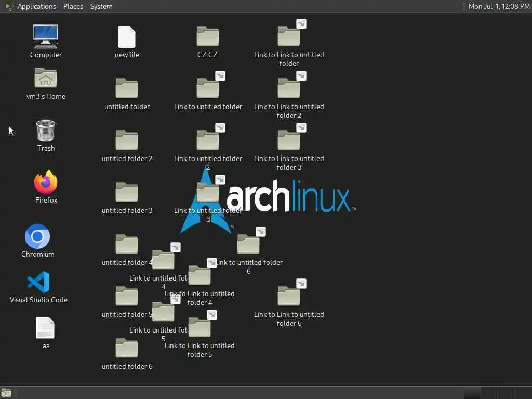Select Link to Link to untitled folder 4
This screenshot has height=399, width=532.
click(199, 275)
